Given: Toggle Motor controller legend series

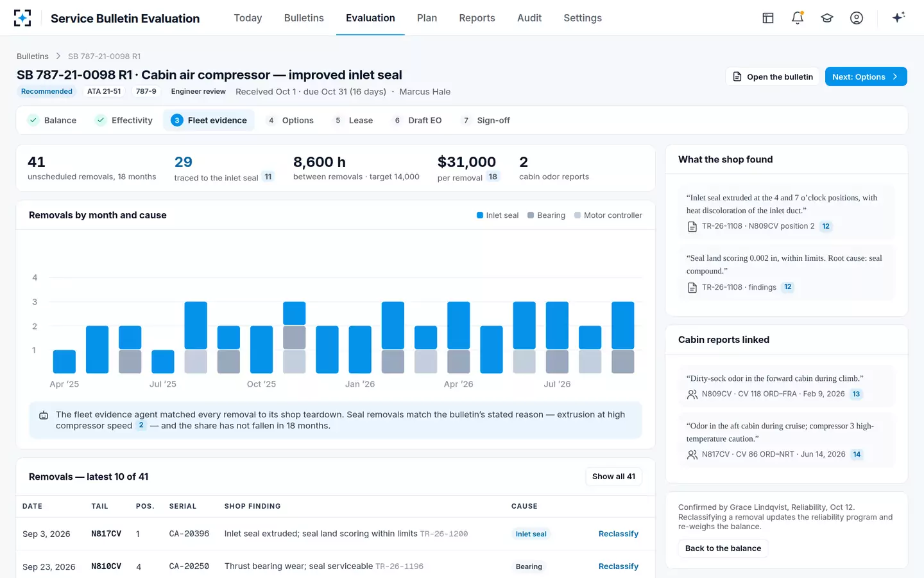Looking at the screenshot, I should point(608,215).
